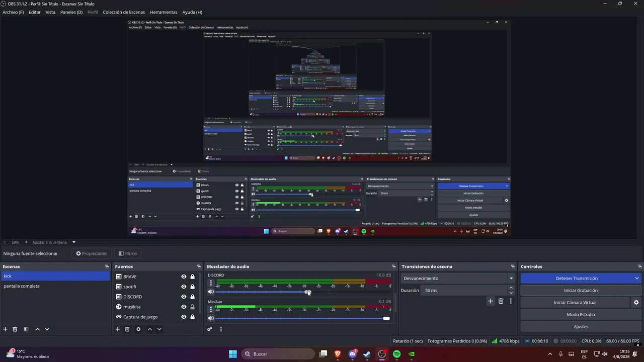Show hidden system tray icons
The height and width of the screenshot is (362, 644).
(550, 354)
